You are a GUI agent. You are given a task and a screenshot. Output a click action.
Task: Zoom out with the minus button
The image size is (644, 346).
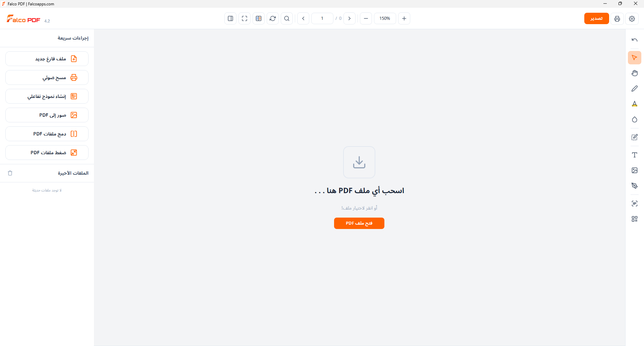pyautogui.click(x=366, y=18)
